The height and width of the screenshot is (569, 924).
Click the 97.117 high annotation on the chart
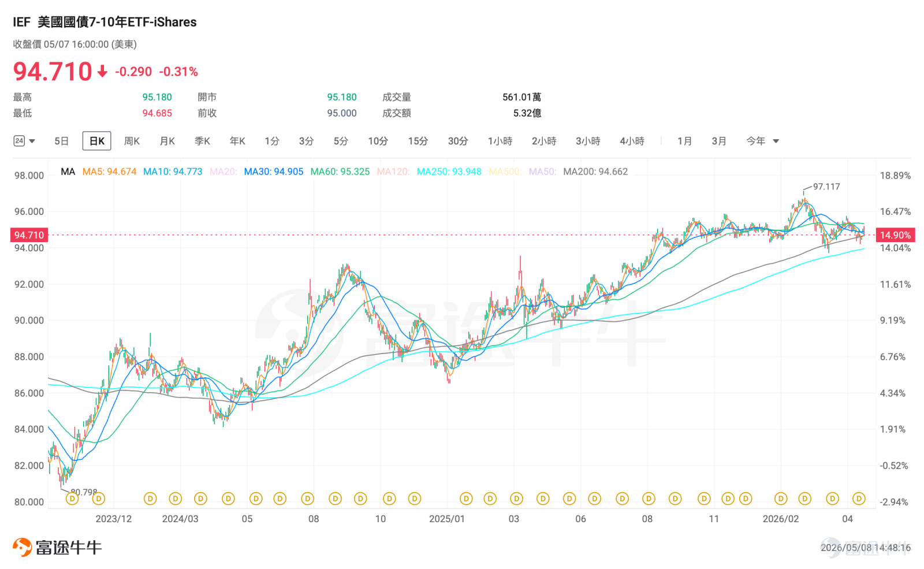click(826, 187)
